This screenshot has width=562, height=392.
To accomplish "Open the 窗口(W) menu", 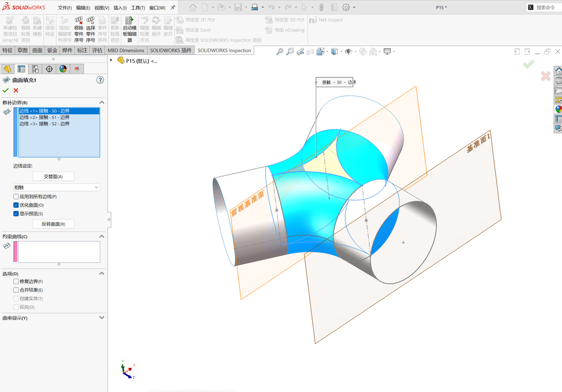I will click(x=158, y=8).
